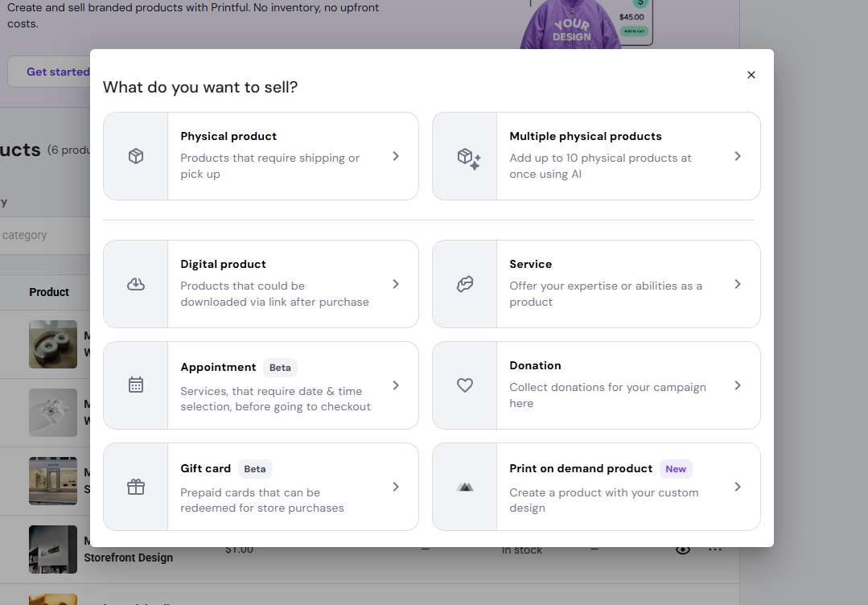This screenshot has width=868, height=605.
Task: Open the product row three-dots menu
Action: coord(715,550)
